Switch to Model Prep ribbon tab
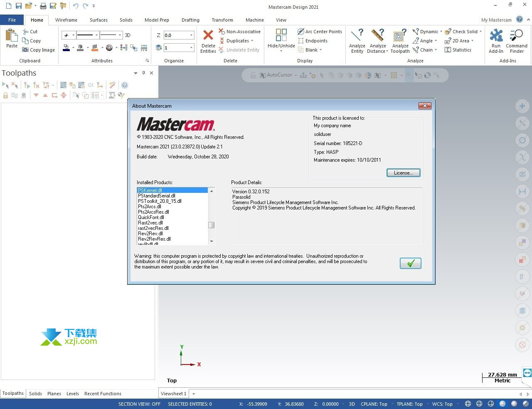The image size is (532, 409). click(157, 20)
